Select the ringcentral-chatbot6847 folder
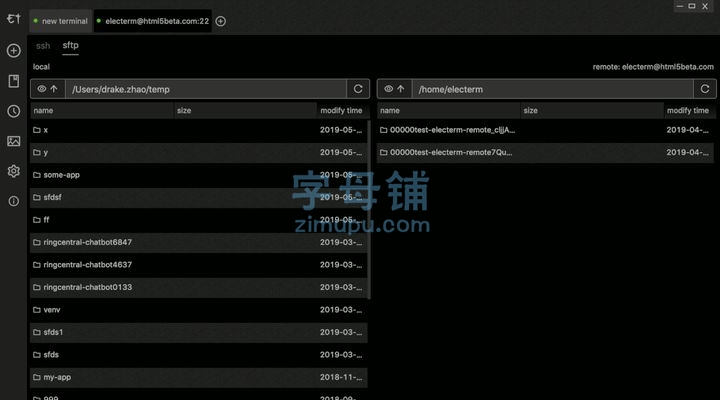 click(x=87, y=242)
